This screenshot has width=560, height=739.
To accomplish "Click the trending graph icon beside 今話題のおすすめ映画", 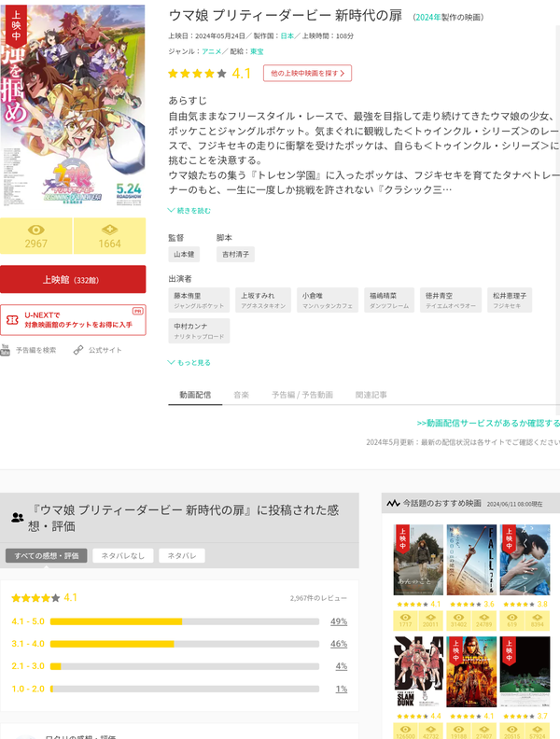I will (393, 503).
